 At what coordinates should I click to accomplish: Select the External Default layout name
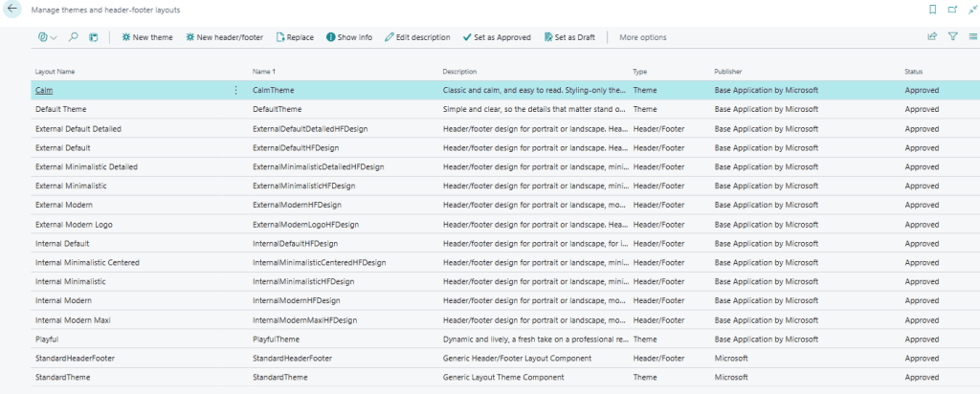(63, 148)
